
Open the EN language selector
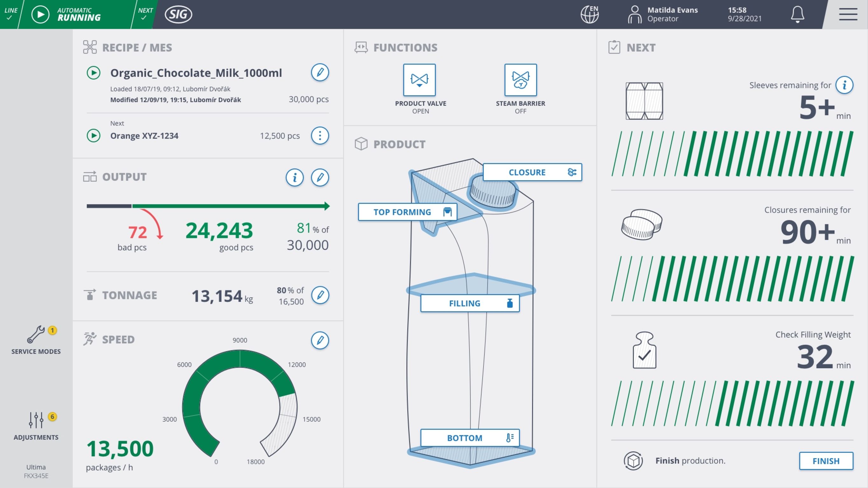(591, 15)
